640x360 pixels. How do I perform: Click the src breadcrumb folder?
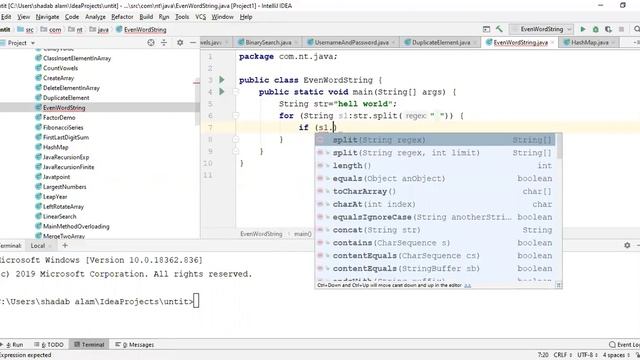click(x=26, y=29)
